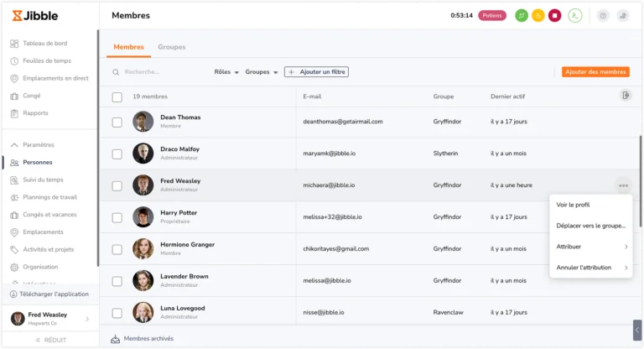Check Lavender Brown row checkbox
Image resolution: width=644 pixels, height=349 pixels.
click(x=117, y=281)
